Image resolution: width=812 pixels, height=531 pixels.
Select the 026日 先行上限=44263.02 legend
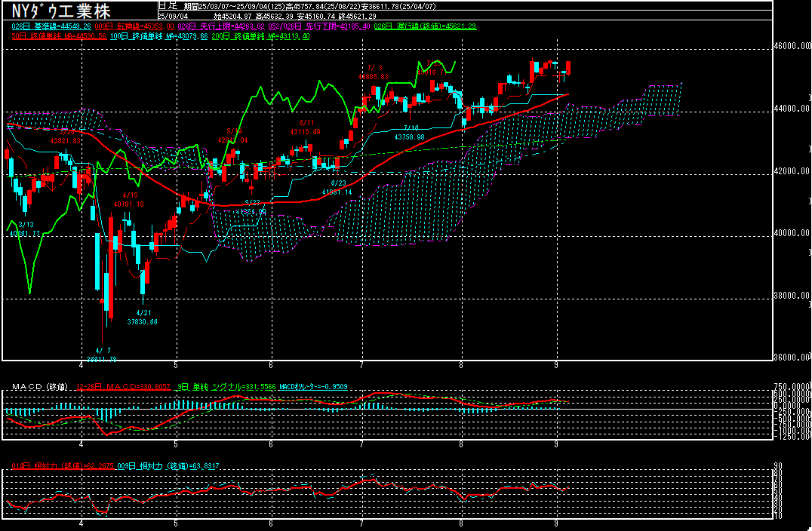coord(221,26)
